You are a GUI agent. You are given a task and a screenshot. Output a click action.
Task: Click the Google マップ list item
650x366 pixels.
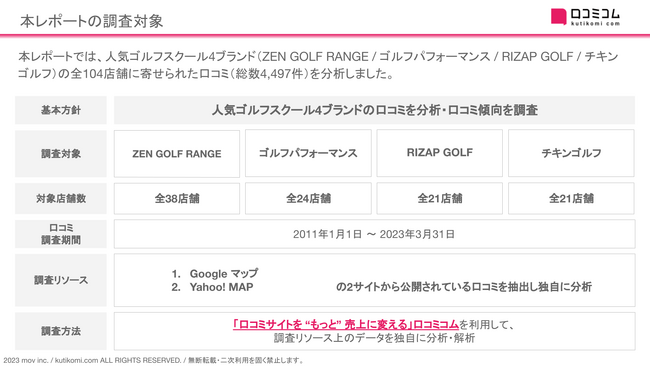215,274
